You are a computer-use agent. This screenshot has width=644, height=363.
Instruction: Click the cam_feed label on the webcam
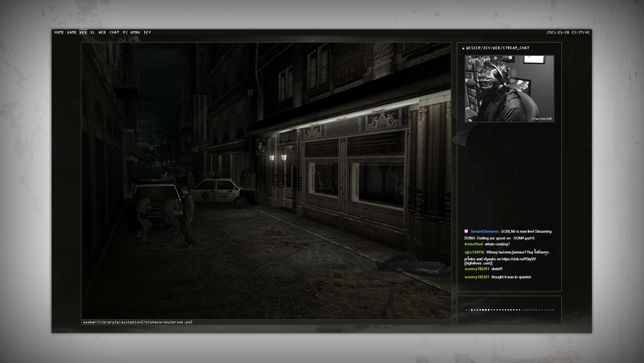[480, 59]
